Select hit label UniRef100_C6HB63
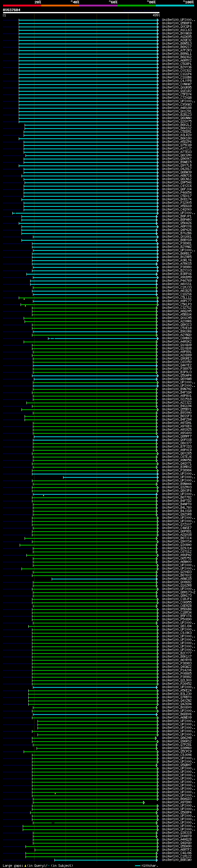 [176, 338]
